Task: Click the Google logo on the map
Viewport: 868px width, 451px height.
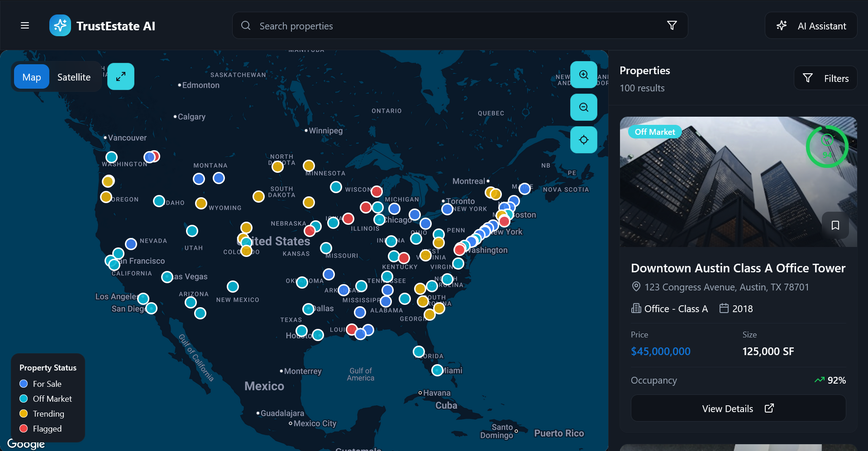Action: (x=26, y=444)
